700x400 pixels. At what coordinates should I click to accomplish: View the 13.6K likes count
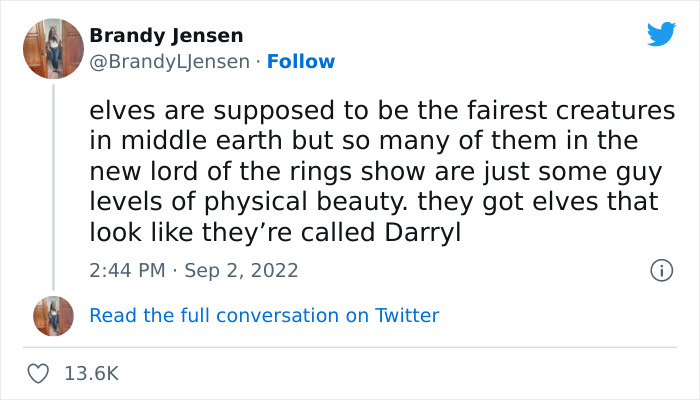coord(91,373)
